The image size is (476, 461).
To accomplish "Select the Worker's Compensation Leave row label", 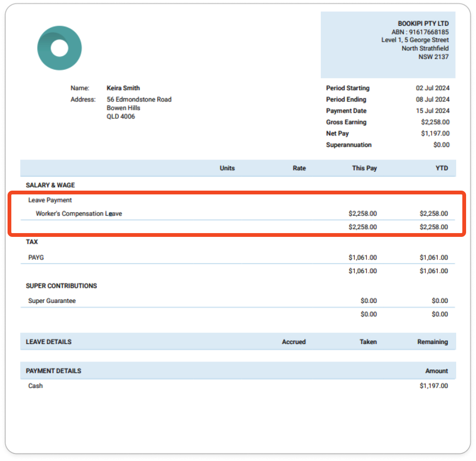I will coord(79,213).
